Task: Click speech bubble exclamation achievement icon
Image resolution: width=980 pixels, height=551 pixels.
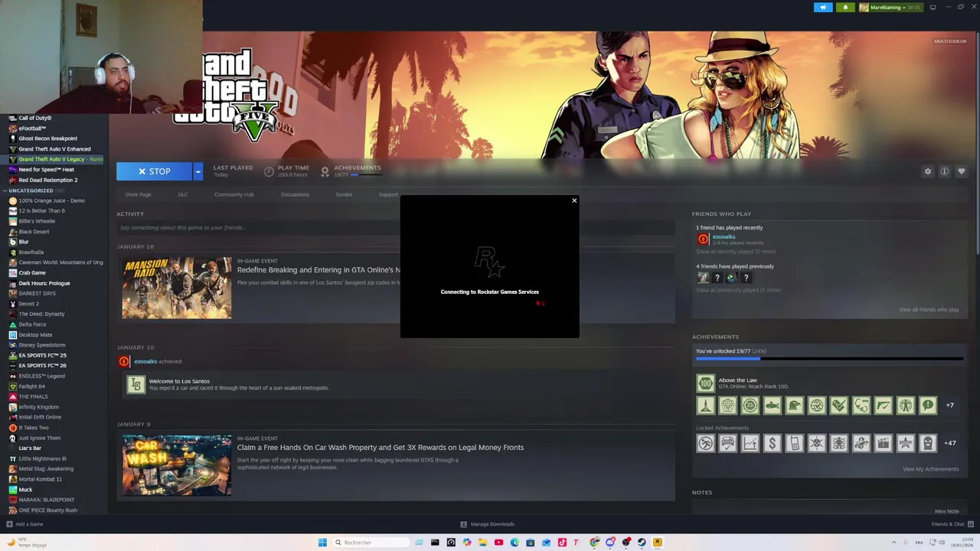Action: tap(928, 406)
